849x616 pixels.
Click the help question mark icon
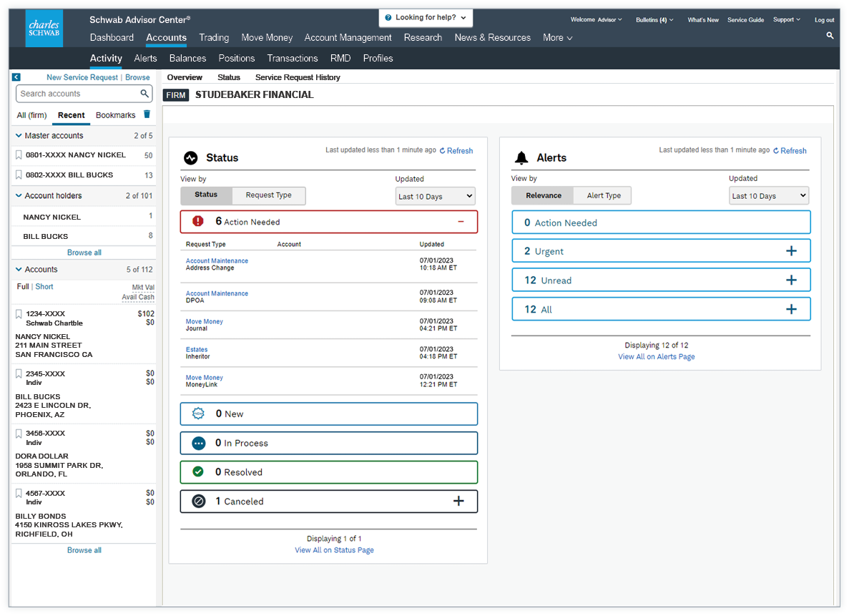[388, 18]
